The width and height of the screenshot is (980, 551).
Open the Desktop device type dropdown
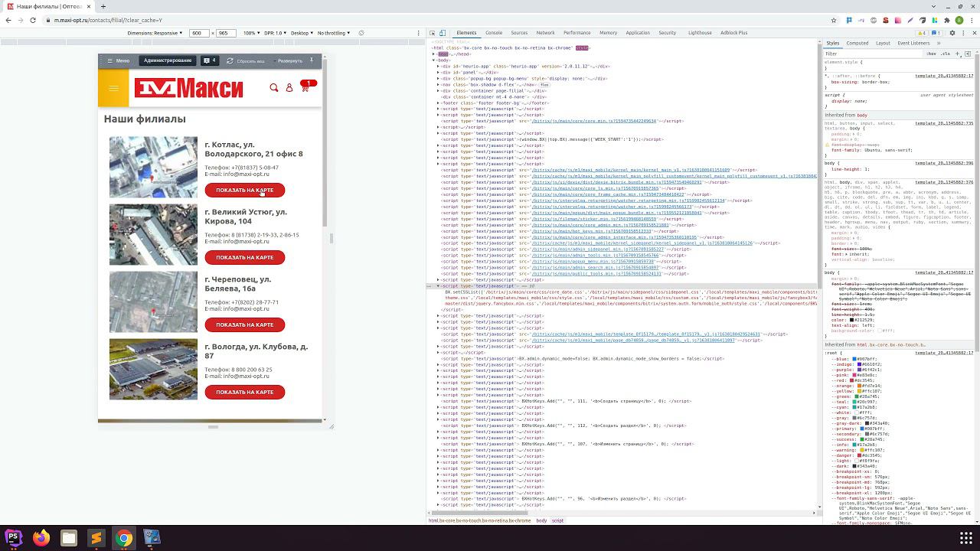[x=302, y=33]
